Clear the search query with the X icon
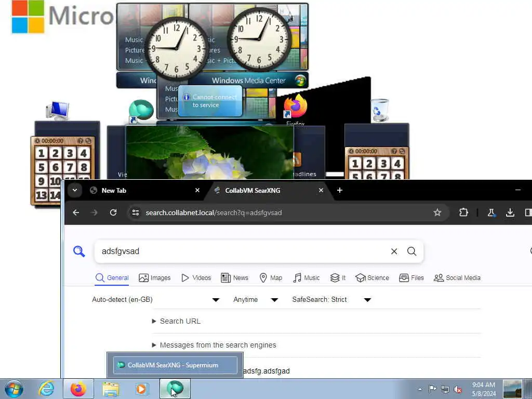Screen dimensions: 532x399 394,251
